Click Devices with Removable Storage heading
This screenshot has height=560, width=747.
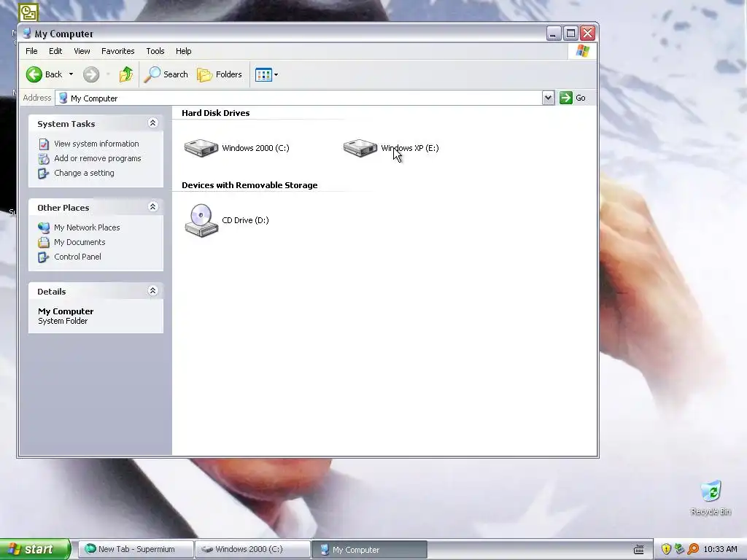click(249, 185)
